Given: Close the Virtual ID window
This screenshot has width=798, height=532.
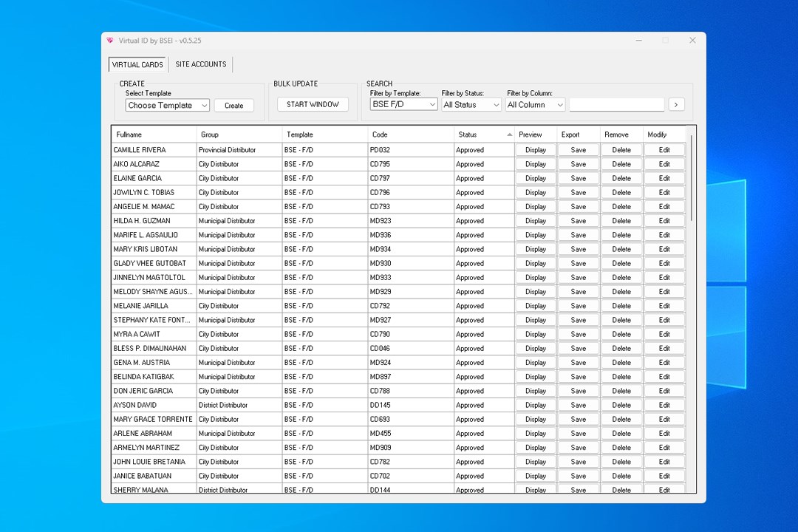Looking at the screenshot, I should coord(692,40).
